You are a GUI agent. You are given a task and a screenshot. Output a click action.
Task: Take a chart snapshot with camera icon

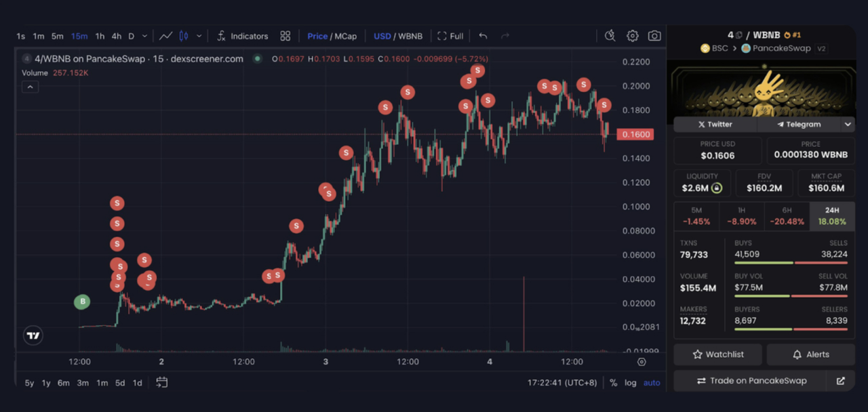coord(654,36)
